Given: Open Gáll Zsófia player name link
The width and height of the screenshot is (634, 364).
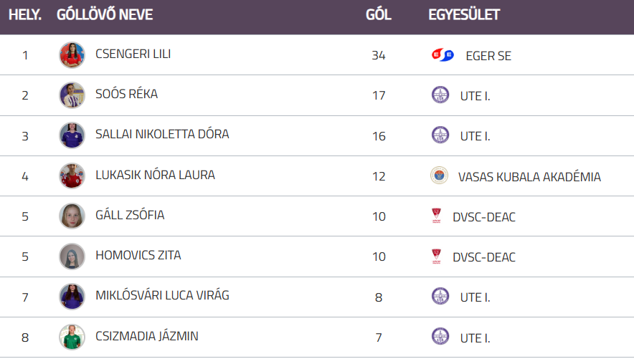Looking at the screenshot, I should [130, 215].
